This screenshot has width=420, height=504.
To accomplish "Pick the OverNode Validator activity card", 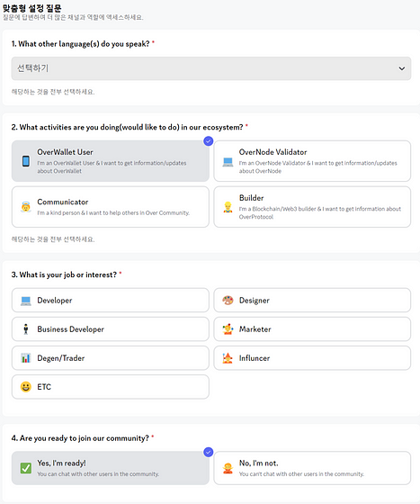I will pos(312,161).
